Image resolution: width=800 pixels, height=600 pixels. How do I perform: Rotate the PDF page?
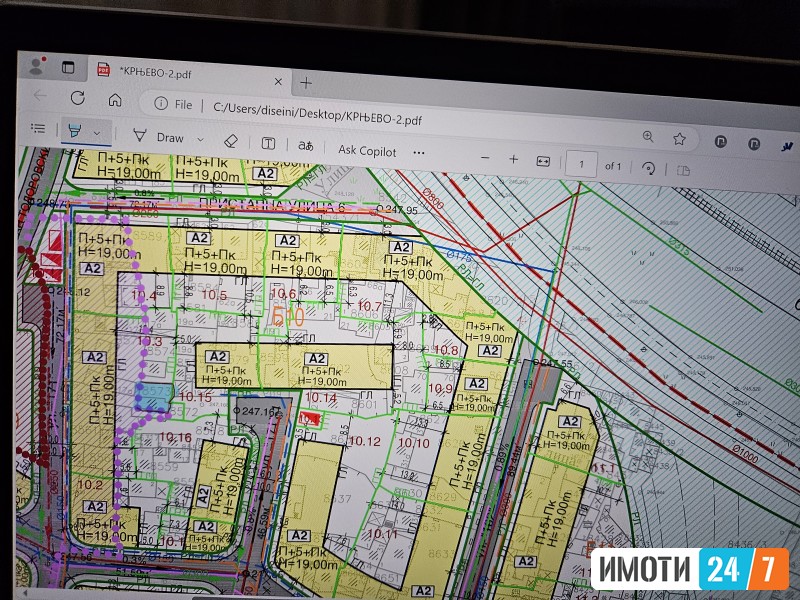(648, 169)
